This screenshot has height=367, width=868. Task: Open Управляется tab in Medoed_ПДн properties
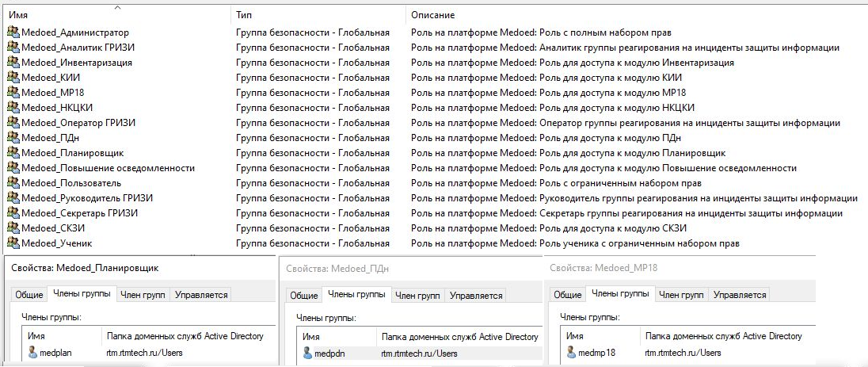(476, 296)
